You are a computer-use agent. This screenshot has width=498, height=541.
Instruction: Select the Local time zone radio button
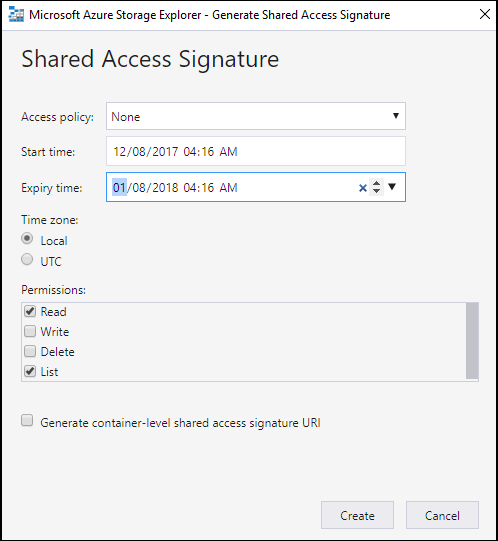[27, 239]
